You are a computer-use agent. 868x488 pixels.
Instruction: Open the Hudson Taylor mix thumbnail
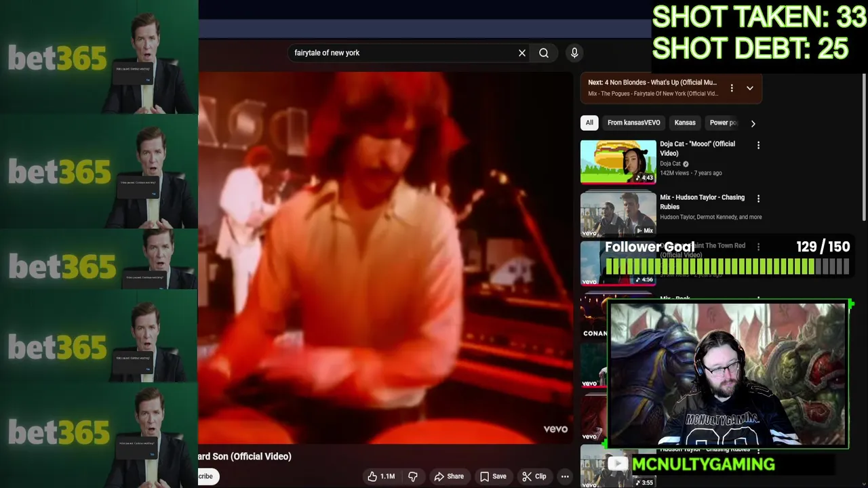[618, 215]
